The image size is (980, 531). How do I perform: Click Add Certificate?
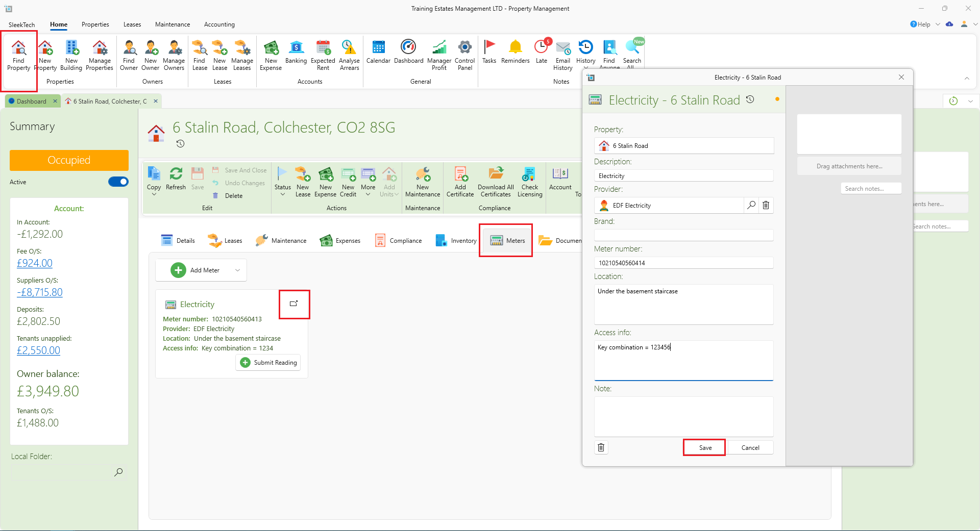[460, 182]
